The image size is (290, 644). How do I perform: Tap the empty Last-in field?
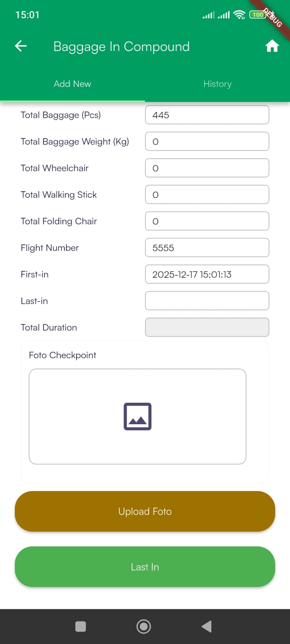pyautogui.click(x=207, y=301)
